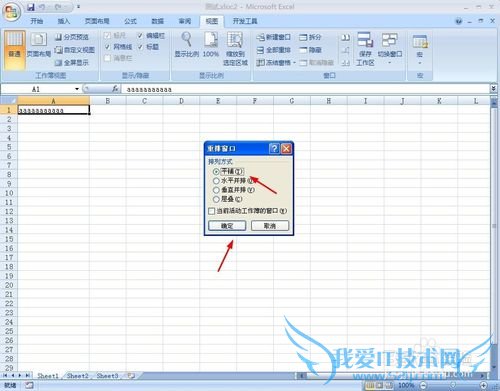The height and width of the screenshot is (391, 500).
Task: Toggle the Formula Bar (编辑栏) checkbox
Action: click(x=140, y=35)
